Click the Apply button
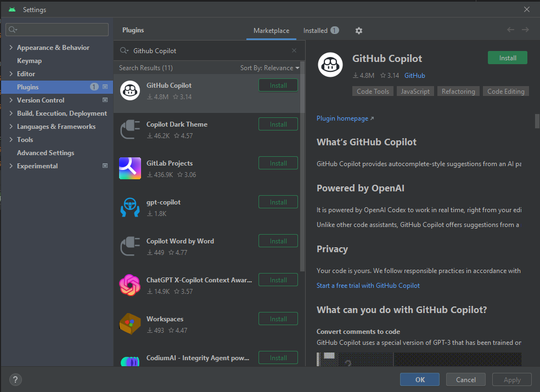 (512, 379)
